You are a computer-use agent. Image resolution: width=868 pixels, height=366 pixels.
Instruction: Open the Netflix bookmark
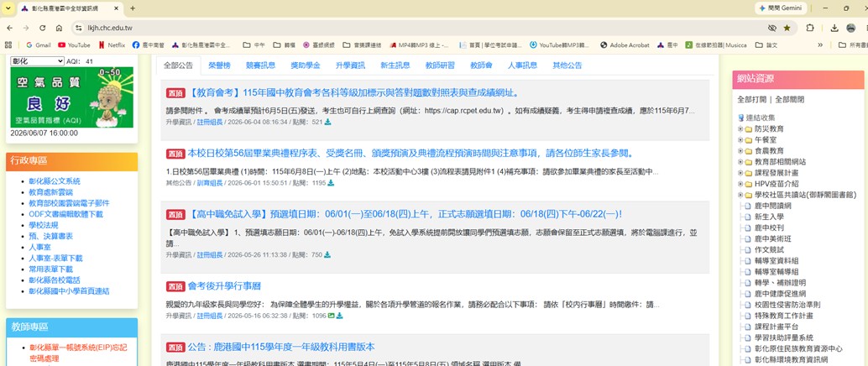[x=112, y=44]
